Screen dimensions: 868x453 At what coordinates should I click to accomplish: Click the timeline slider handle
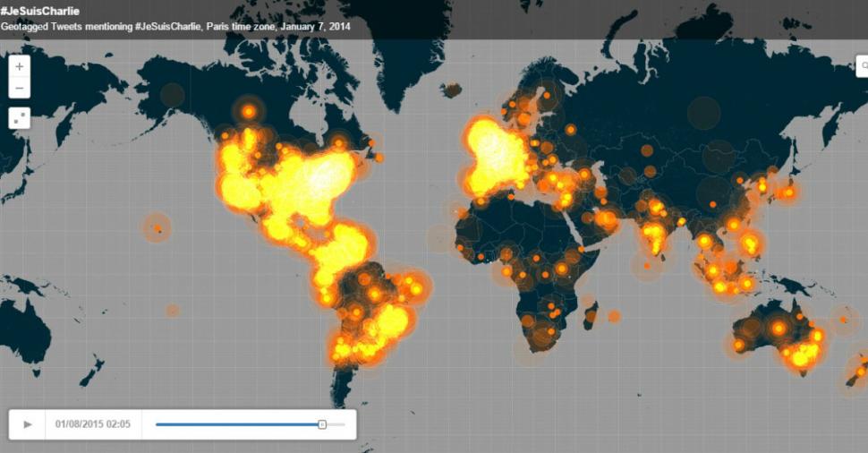[x=321, y=424]
